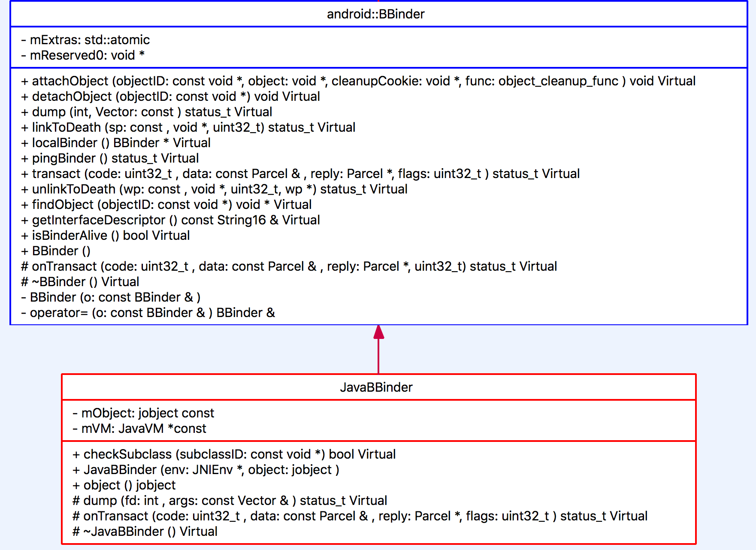Select the JavaBBinder class title
This screenshot has width=756, height=550.
coord(376,387)
